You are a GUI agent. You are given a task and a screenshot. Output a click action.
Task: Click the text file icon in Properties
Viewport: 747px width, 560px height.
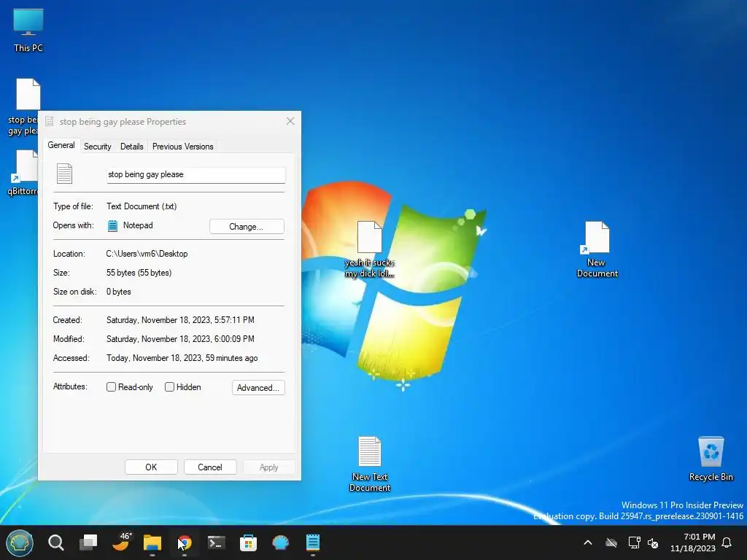click(x=64, y=174)
